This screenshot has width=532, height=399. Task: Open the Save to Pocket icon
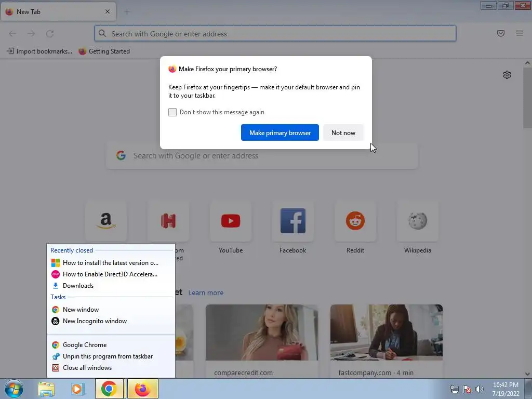tap(501, 33)
